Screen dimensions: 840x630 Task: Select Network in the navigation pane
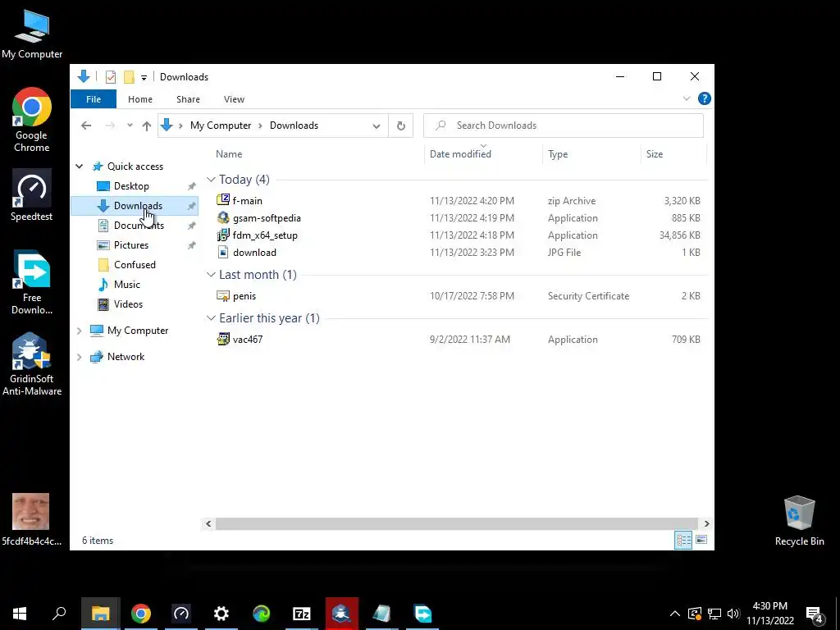coord(126,357)
